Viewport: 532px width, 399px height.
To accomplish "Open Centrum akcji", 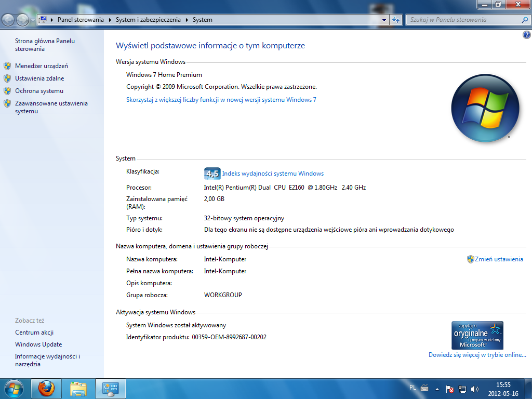I will click(34, 332).
